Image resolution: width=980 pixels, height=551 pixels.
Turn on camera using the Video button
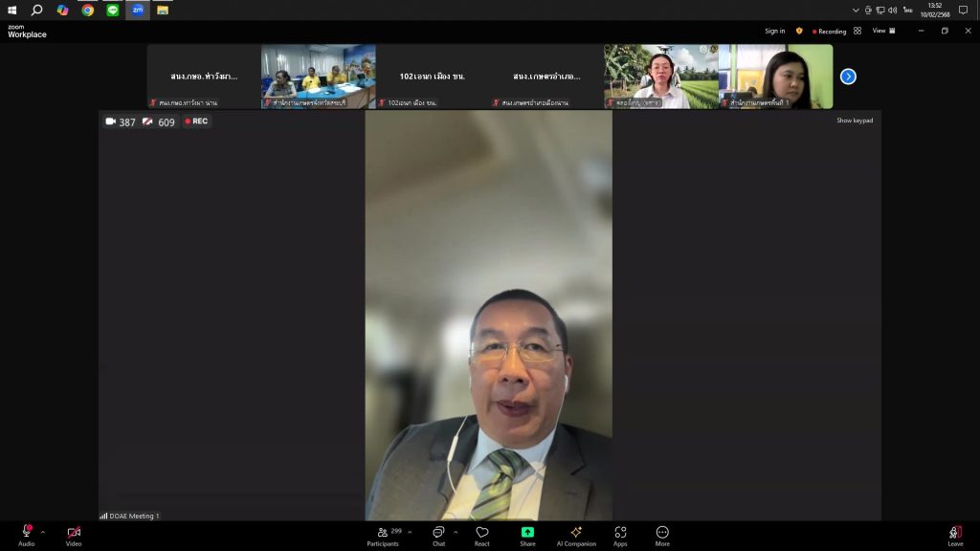coord(74,534)
